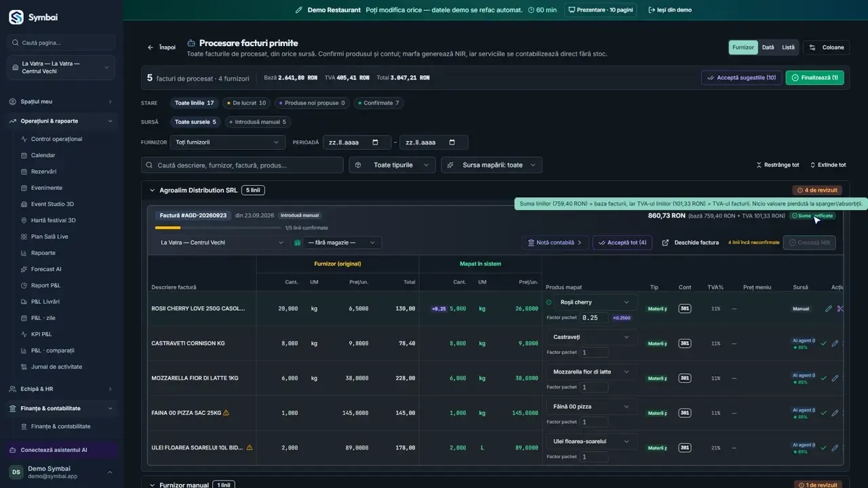
Task: Open the calendar picker of the first date field
Action: 376,142
